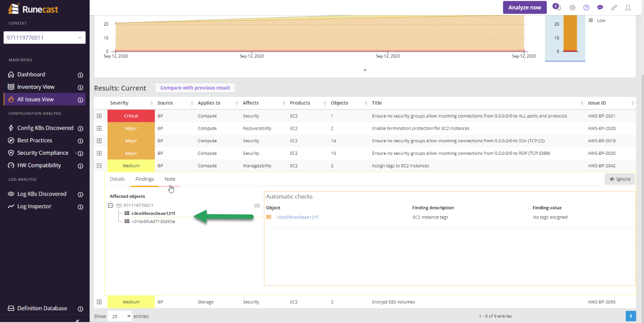The image size is (644, 323).
Task: Open Inventory View from main menu
Action: (36, 87)
